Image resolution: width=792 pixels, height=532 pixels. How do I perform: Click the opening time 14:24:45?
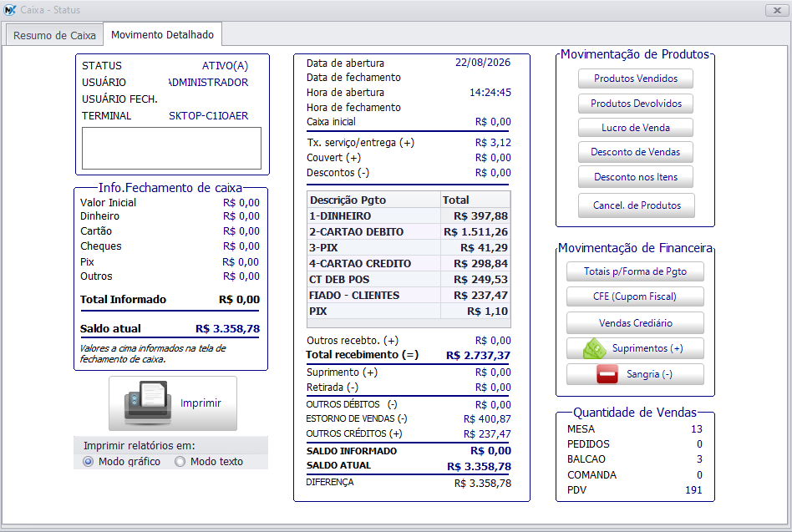pyautogui.click(x=490, y=93)
